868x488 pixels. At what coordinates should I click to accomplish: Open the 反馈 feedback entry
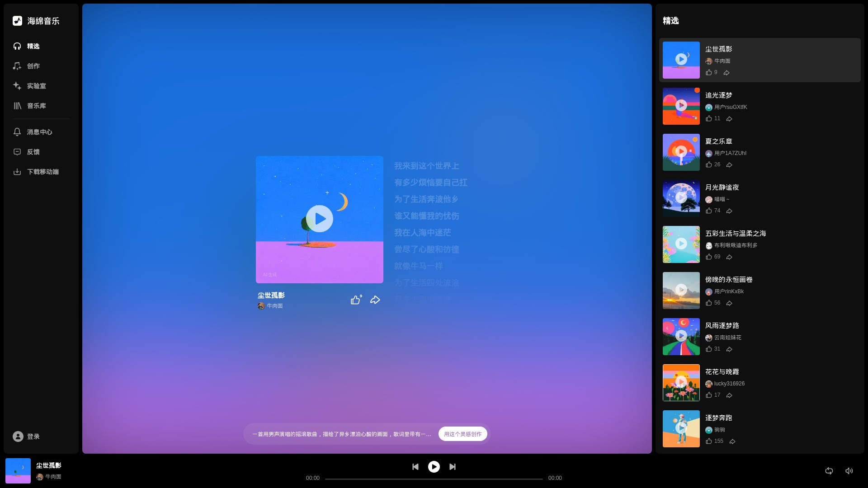[x=33, y=152]
